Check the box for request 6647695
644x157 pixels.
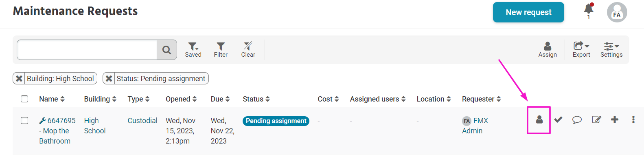pyautogui.click(x=24, y=120)
